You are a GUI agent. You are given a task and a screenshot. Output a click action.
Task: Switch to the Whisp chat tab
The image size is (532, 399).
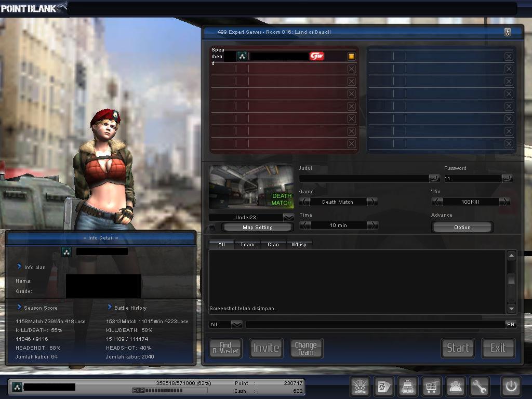299,245
